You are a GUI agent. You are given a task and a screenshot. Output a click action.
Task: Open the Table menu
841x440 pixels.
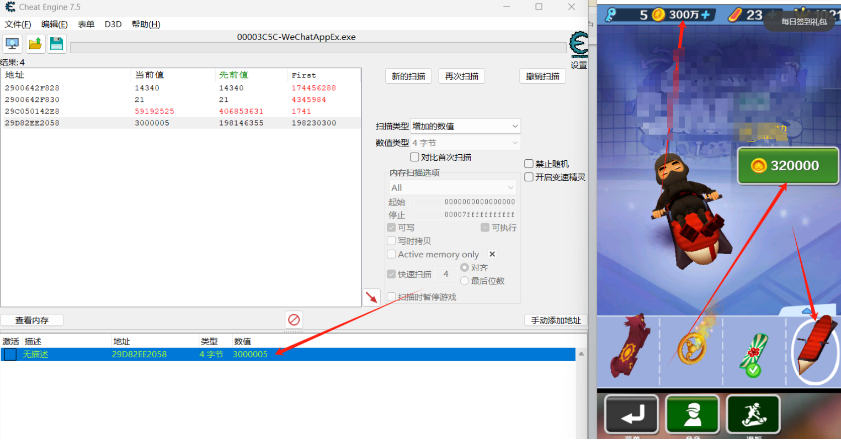86,24
